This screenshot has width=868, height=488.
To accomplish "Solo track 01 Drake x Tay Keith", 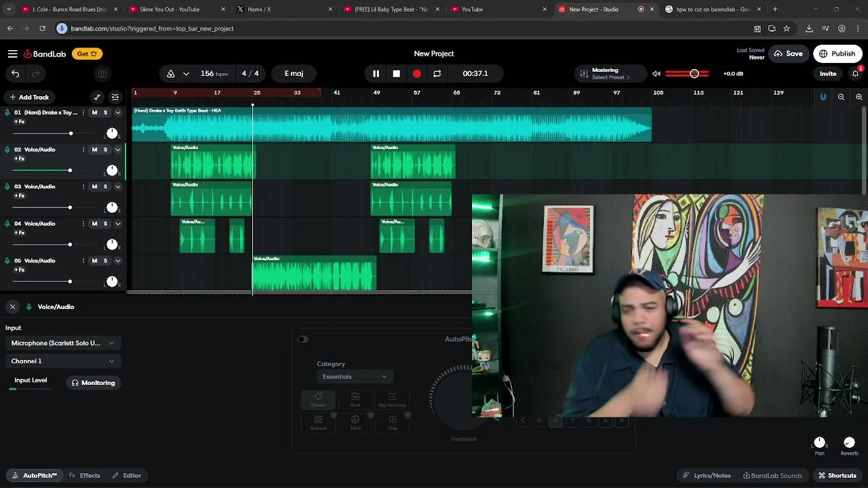I will 105,113.
